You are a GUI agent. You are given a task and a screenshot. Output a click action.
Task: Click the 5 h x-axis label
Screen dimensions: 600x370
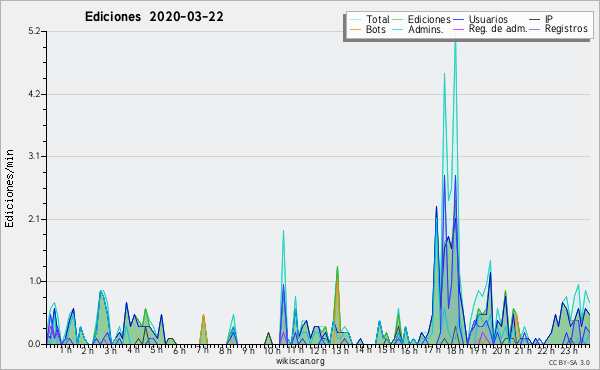coord(156,350)
